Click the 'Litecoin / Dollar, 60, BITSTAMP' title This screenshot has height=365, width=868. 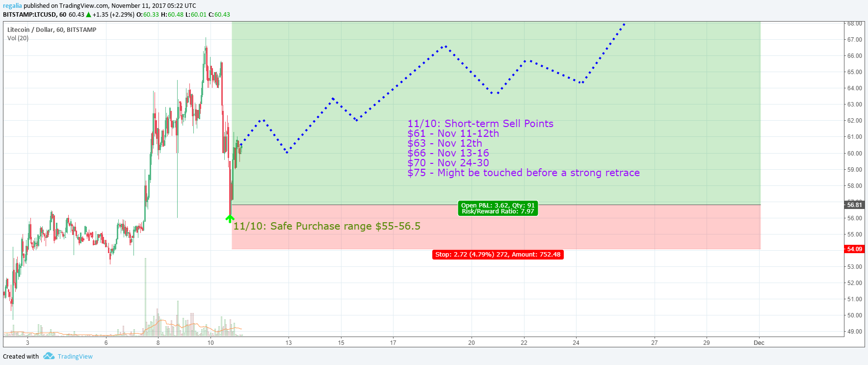click(x=52, y=30)
